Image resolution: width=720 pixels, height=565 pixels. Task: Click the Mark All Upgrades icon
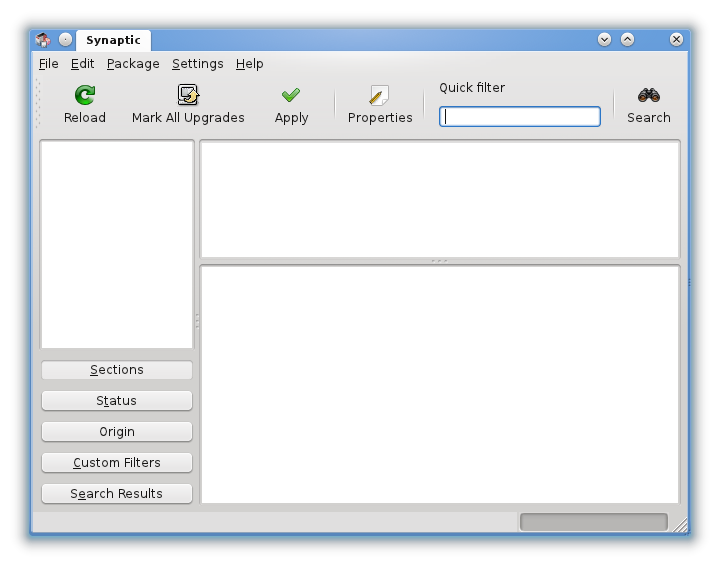[188, 95]
